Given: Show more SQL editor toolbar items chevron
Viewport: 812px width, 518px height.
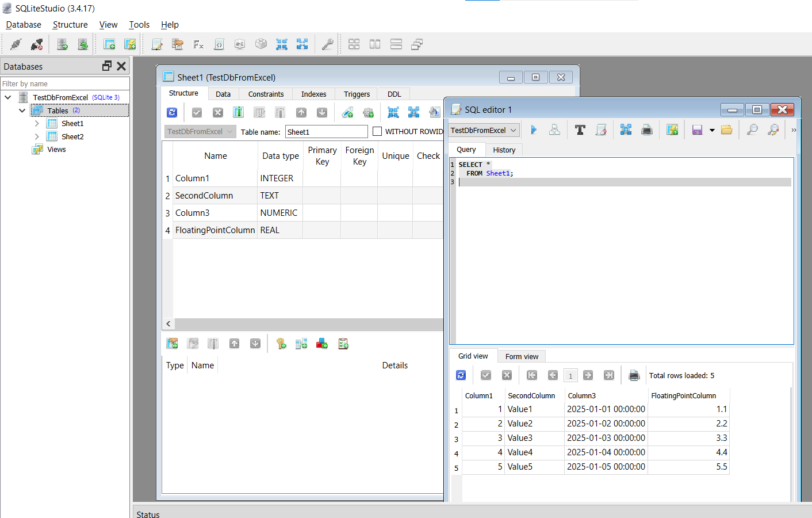Looking at the screenshot, I should (794, 130).
